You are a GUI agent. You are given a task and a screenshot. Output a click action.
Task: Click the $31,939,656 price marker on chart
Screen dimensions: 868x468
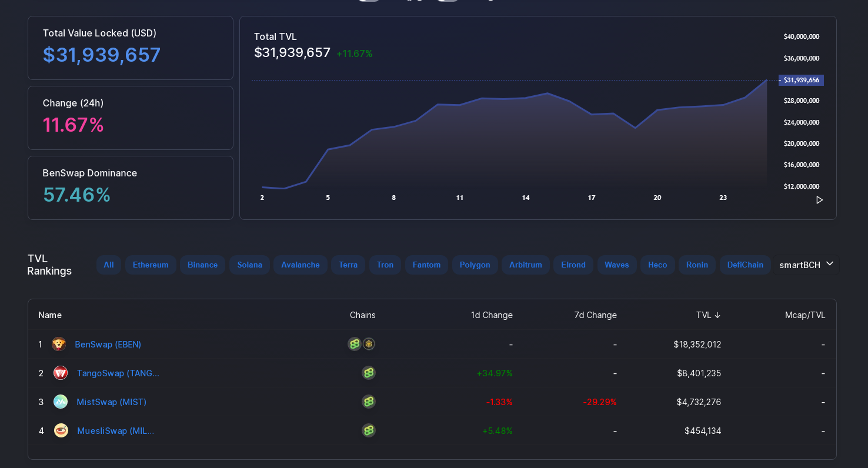(x=801, y=80)
